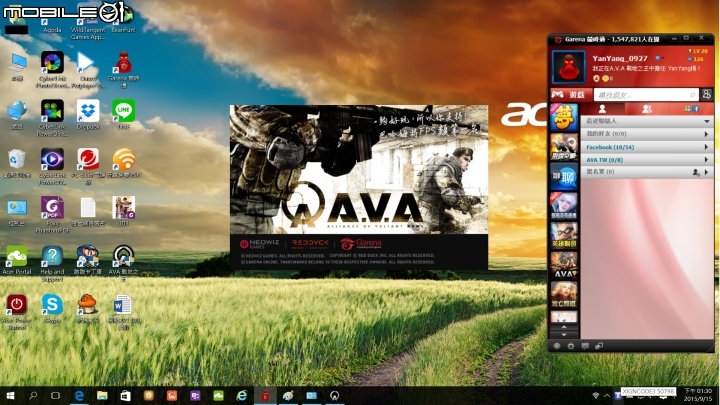Click the Garena friend search field

coord(646,95)
